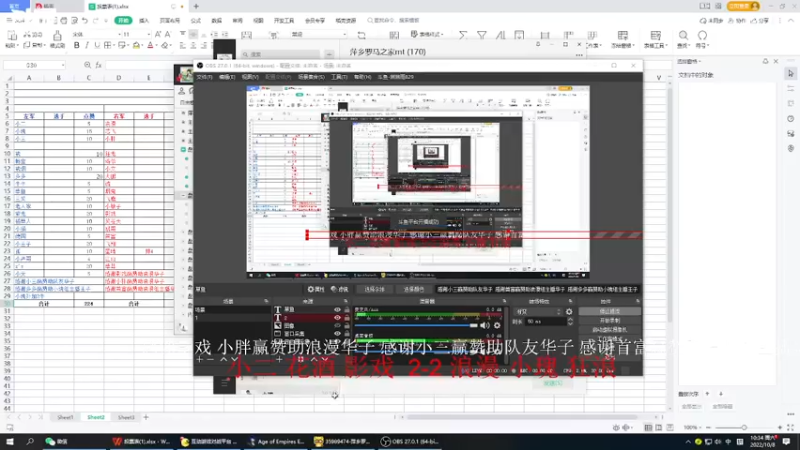The image size is (800, 450).
Task: Click the OBS 选择颜色 select color button
Action: click(x=414, y=289)
